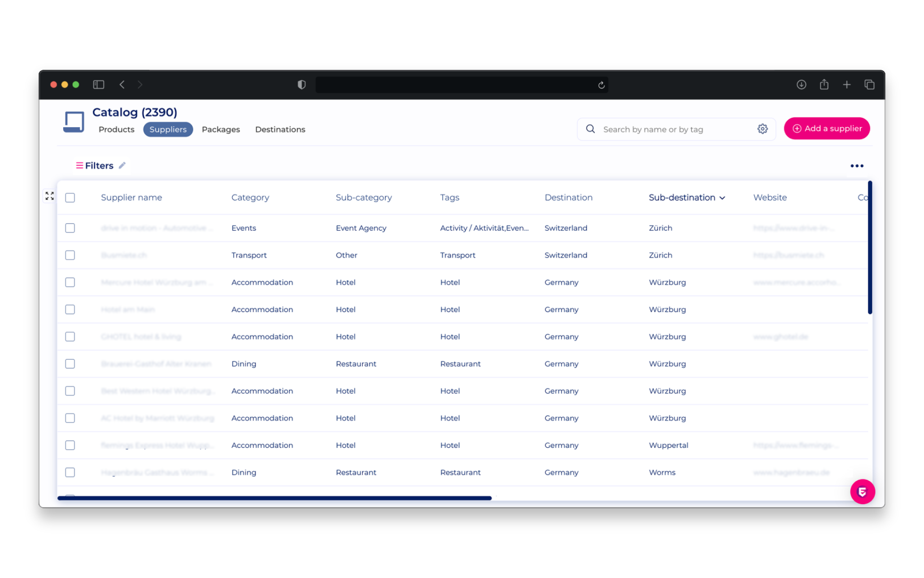Open the browser share menu

(x=824, y=84)
